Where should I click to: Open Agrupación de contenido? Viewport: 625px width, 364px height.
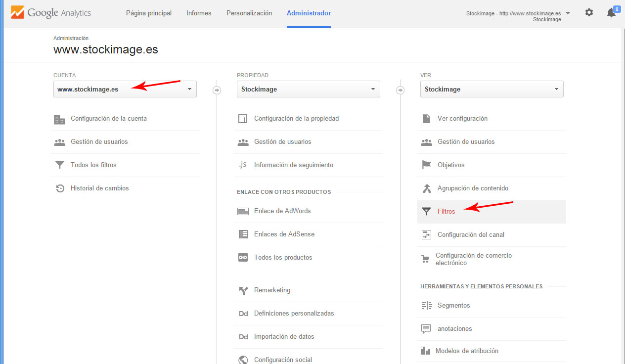[473, 188]
